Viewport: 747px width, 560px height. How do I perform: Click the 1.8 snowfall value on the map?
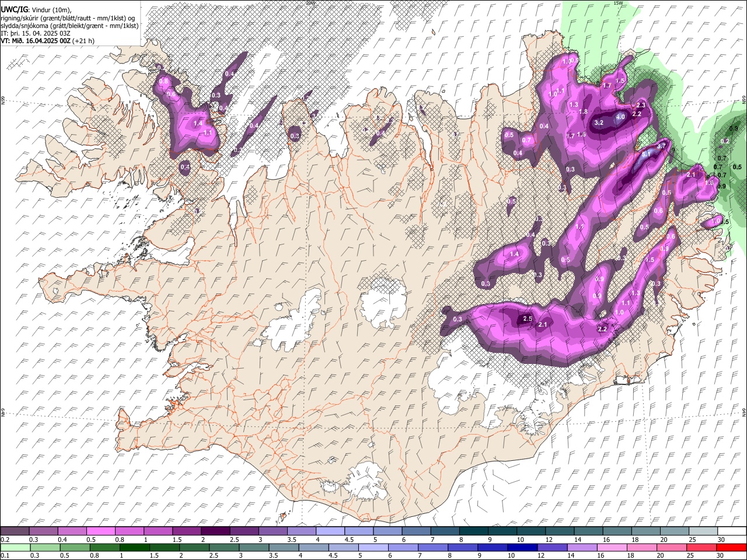tap(582, 111)
